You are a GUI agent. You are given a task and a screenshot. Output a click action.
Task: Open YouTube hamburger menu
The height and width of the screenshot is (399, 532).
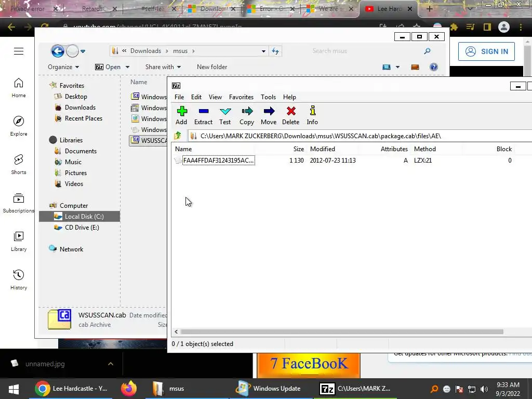[x=19, y=51]
